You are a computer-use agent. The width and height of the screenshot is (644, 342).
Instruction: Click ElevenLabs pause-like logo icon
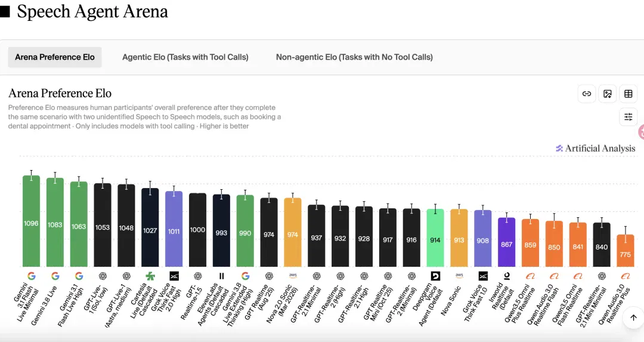click(221, 276)
